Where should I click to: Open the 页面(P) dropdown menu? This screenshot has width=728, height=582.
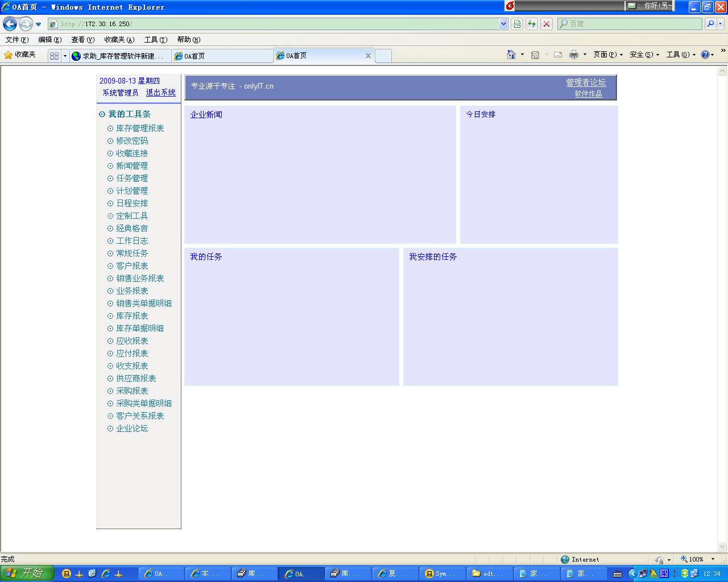(607, 55)
